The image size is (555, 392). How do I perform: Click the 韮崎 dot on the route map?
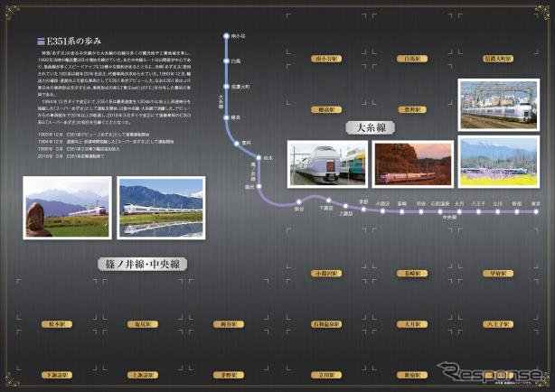click(x=401, y=212)
